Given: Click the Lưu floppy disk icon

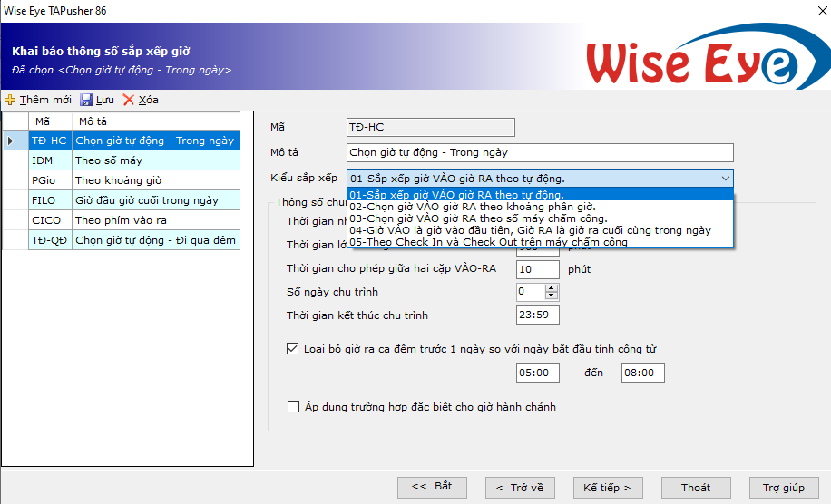Looking at the screenshot, I should [x=86, y=100].
